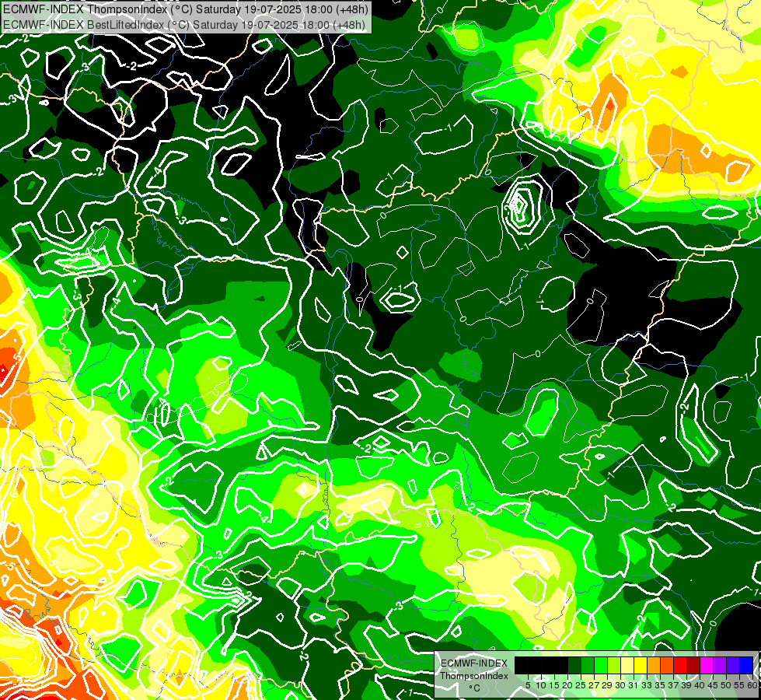Select the lime 29-30 legend swatch
761x700 pixels.
click(x=614, y=665)
